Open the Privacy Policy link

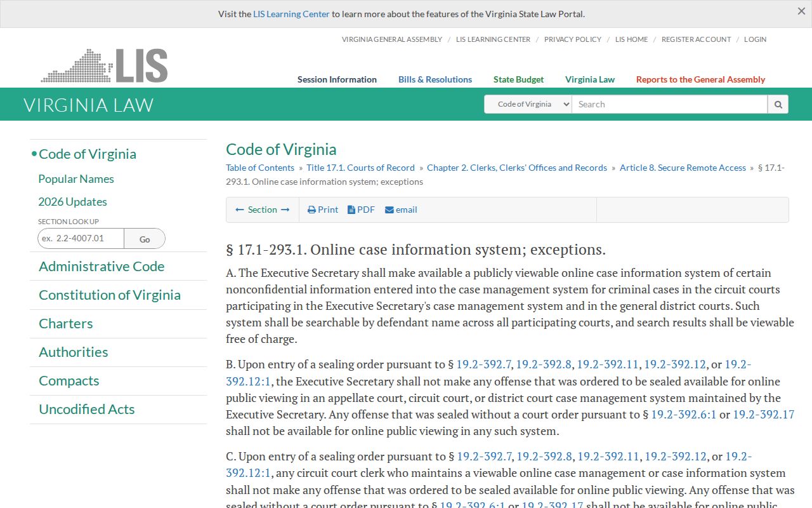573,39
